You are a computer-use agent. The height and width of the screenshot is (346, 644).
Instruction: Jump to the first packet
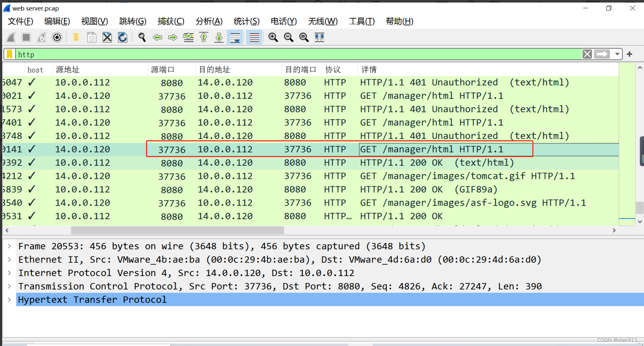(204, 37)
